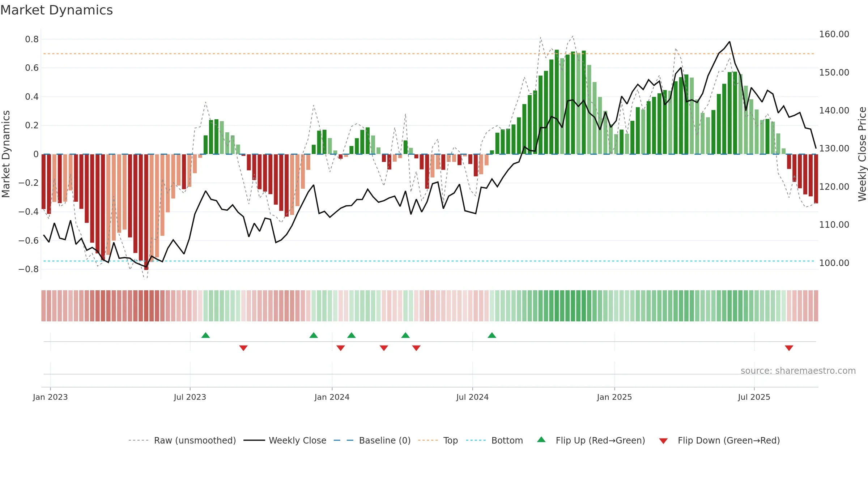Image resolution: width=868 pixels, height=488 pixels.
Task: Select the red flip-down marker just after Jan 2024
Action: click(x=341, y=348)
